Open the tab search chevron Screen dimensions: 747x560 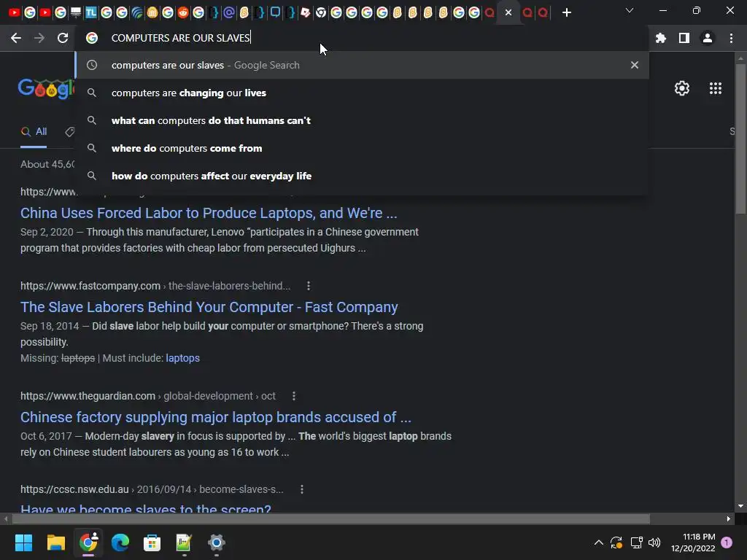[x=630, y=10]
